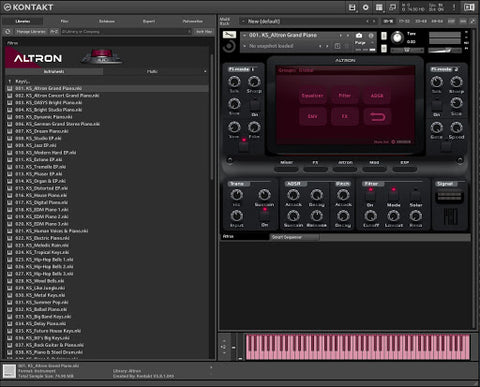480x387 pixels.
Task: Open the snapshot list dropdown arrow
Action: 245,46
